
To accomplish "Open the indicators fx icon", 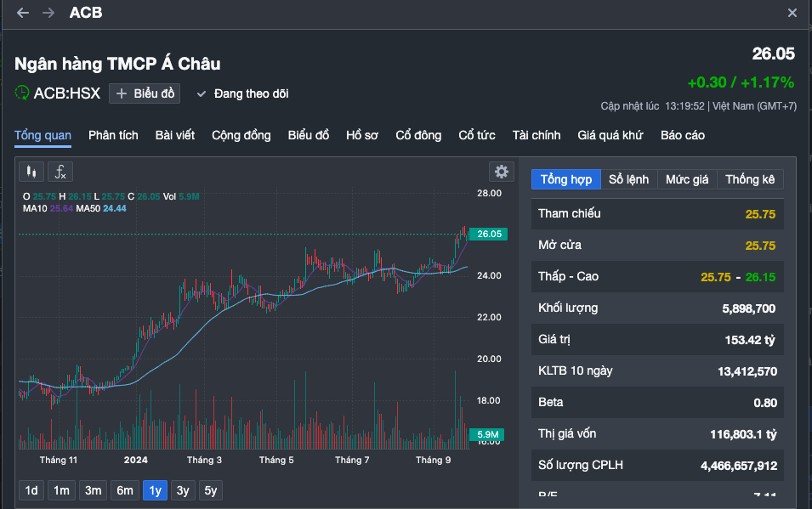I will 60,172.
